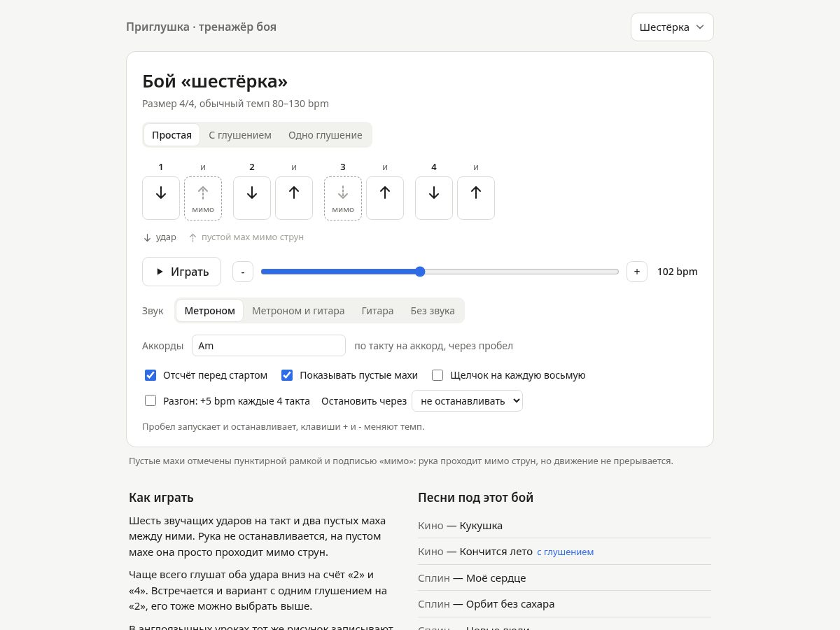
Task: Click the 'с глушением' link by Кончится лето
Action: point(566,552)
